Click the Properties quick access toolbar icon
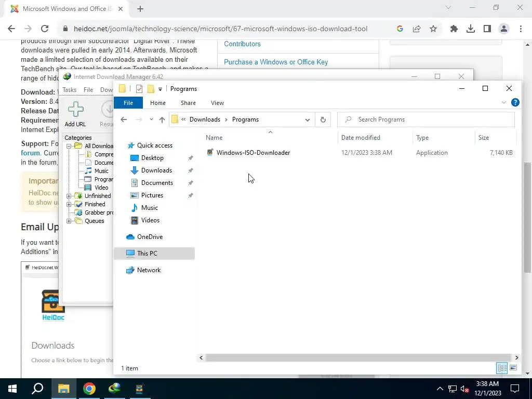Viewport: 532px width, 399px height. tap(139, 89)
